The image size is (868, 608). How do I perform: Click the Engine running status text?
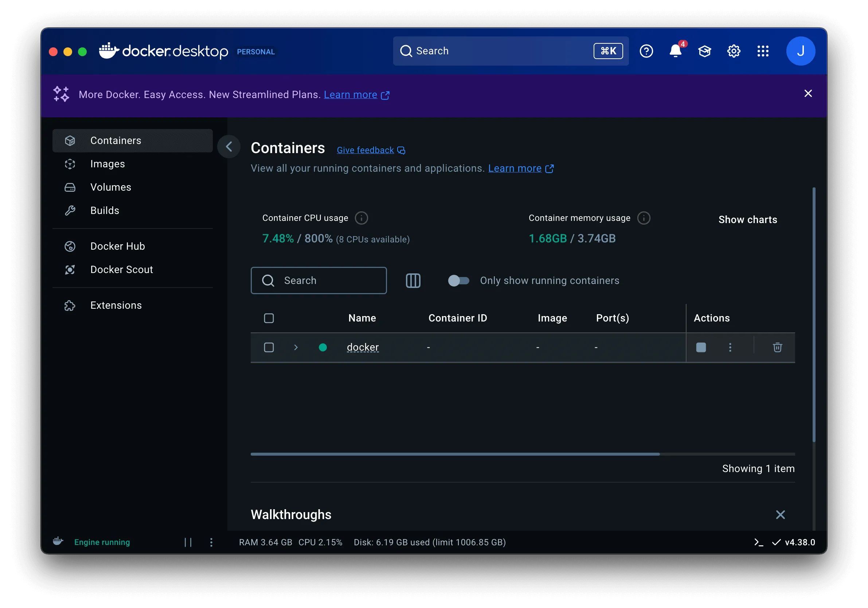[x=102, y=542]
